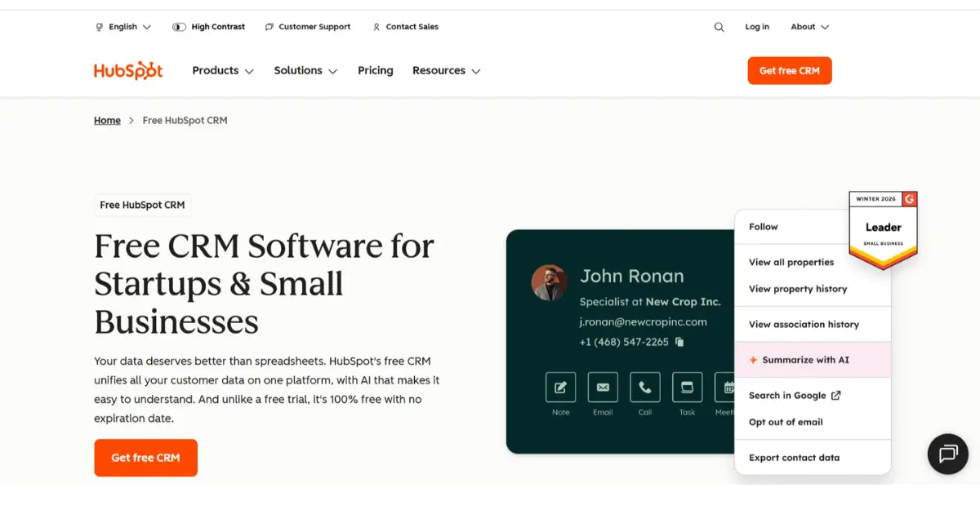Expand the Solutions menu
Screen dimensions: 980x514
tap(305, 71)
